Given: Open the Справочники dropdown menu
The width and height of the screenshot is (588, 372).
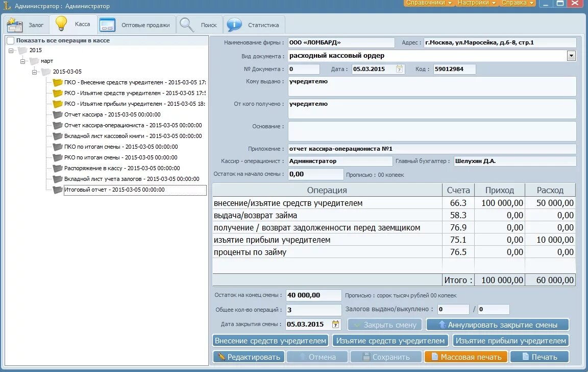Looking at the screenshot, I should tap(429, 3).
